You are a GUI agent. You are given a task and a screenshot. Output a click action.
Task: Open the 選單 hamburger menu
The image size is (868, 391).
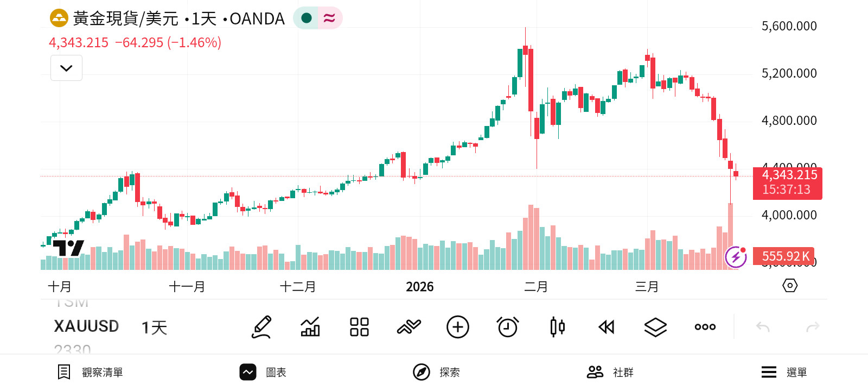pyautogui.click(x=784, y=372)
